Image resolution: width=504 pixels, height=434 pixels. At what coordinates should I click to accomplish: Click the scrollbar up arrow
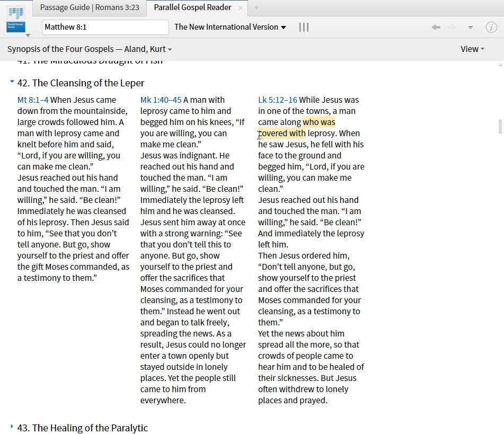(500, 65)
